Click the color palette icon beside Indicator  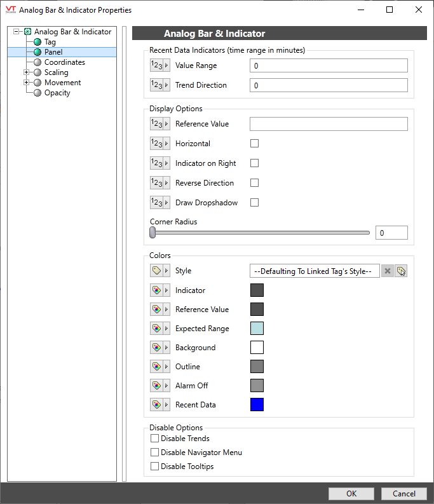tap(156, 290)
